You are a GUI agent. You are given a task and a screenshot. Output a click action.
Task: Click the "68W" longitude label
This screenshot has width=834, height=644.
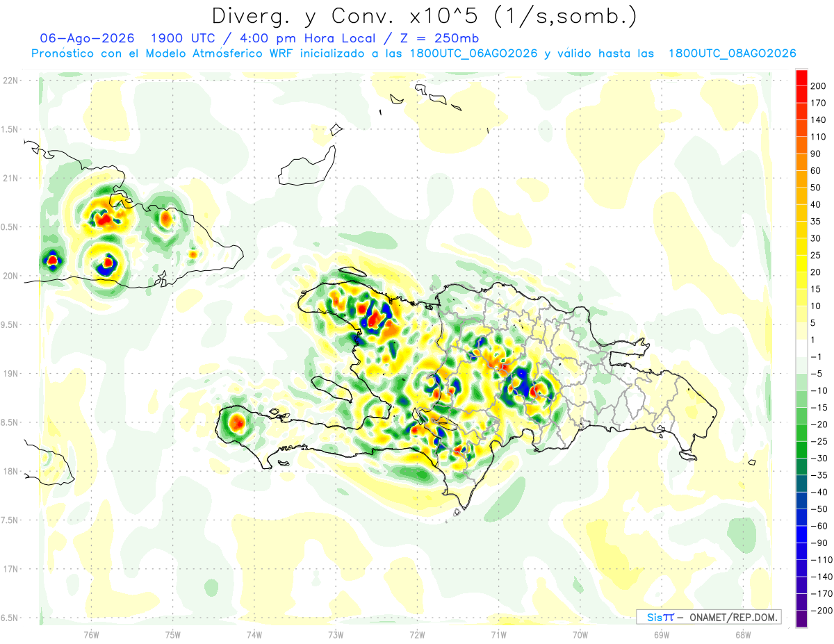click(x=743, y=635)
